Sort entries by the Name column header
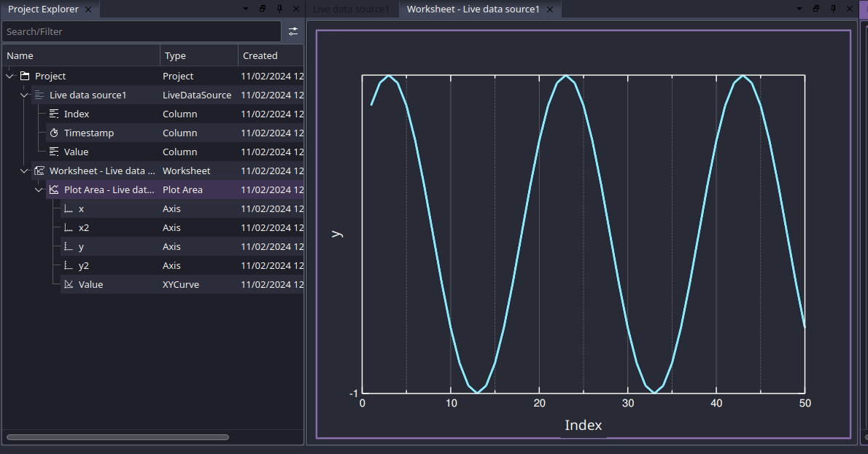 [x=20, y=55]
